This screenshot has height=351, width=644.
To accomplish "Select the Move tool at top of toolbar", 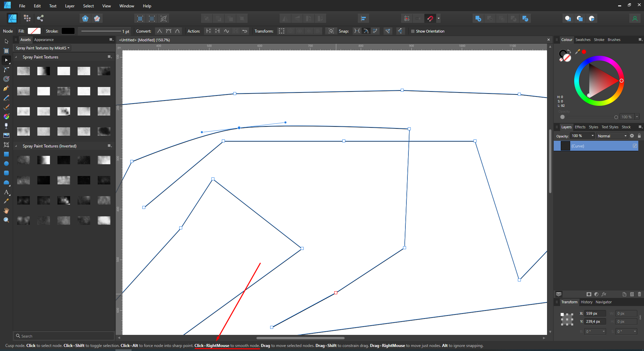I will [6, 41].
